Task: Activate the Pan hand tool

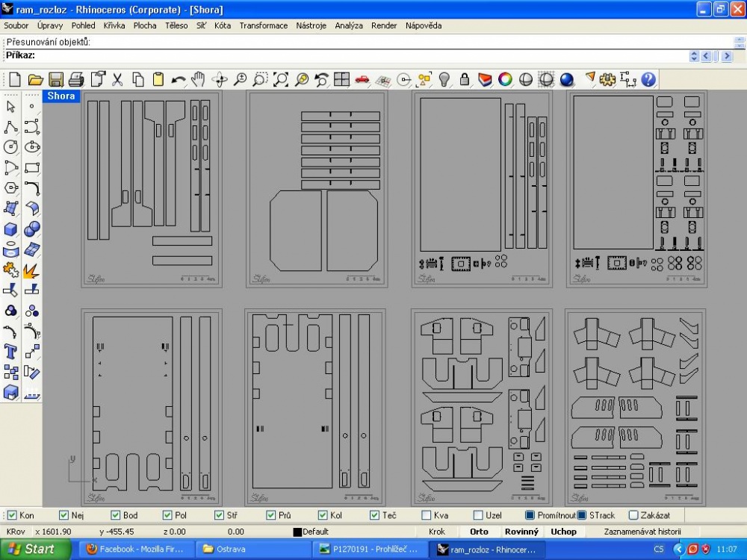Action: coord(198,80)
